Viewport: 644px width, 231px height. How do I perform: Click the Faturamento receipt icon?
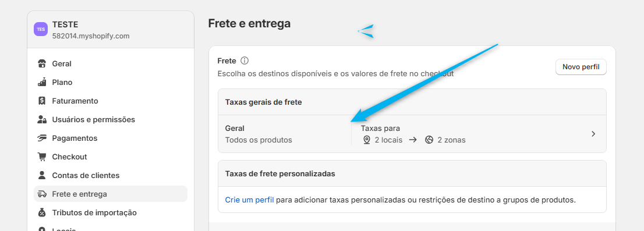pos(42,101)
